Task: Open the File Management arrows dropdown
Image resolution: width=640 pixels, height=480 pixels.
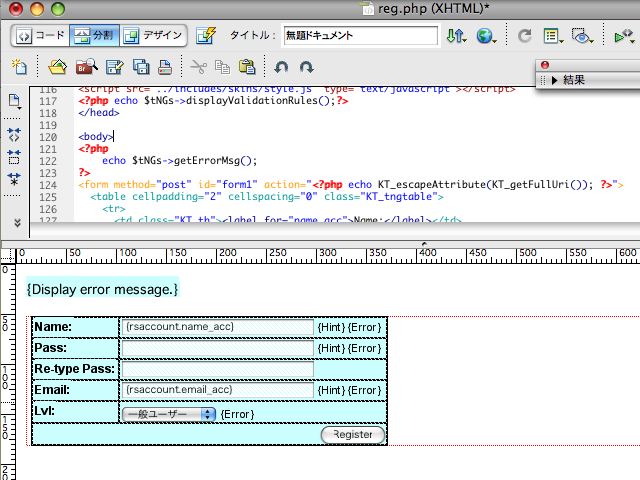Action: pos(456,36)
